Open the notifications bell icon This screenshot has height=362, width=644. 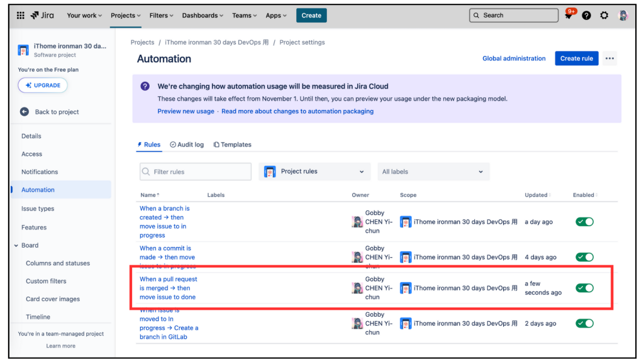pyautogui.click(x=569, y=16)
